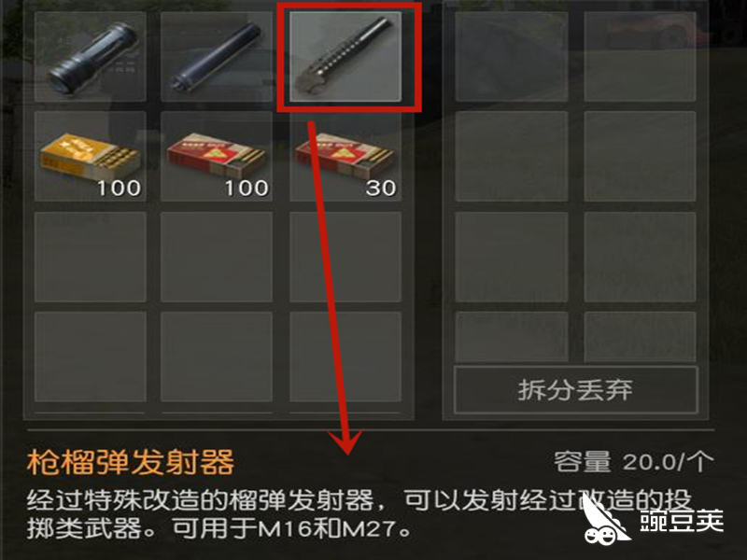Select the top-left empty slot in right panel
This screenshot has width=747, height=560.
tap(511, 57)
